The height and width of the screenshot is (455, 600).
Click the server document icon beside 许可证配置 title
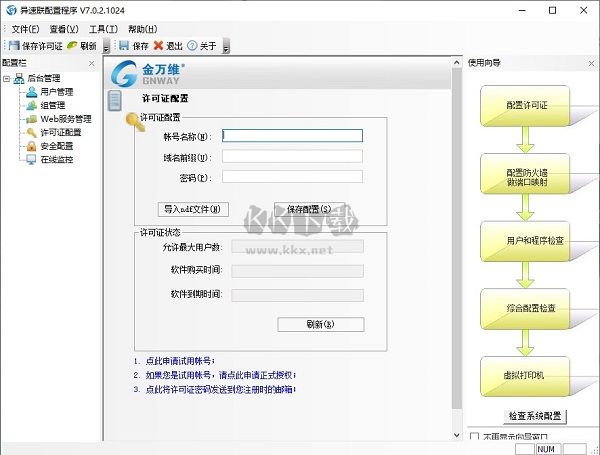click(114, 101)
